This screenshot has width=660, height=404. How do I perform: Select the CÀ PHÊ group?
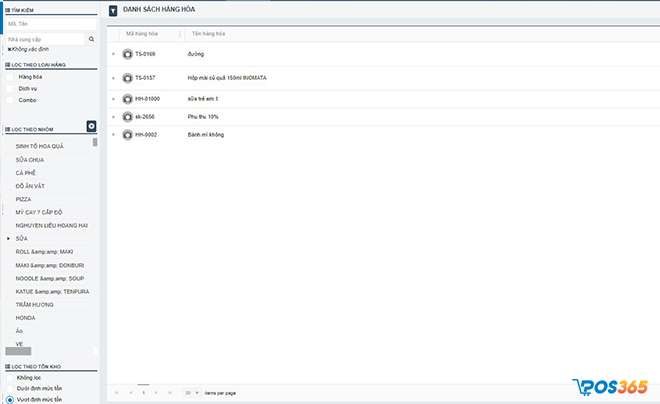tap(26, 173)
